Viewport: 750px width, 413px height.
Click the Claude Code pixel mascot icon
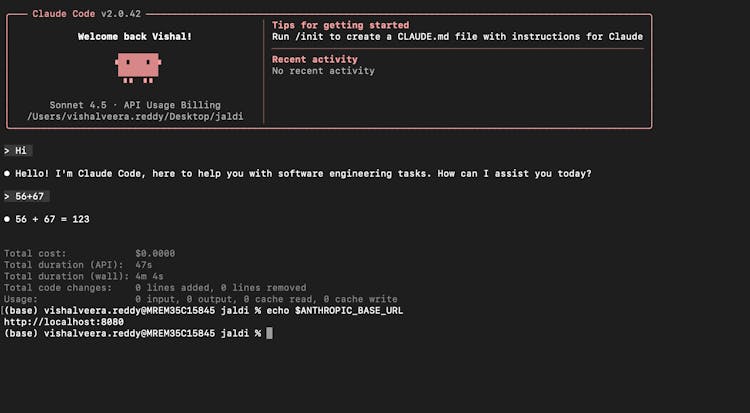pos(138,67)
